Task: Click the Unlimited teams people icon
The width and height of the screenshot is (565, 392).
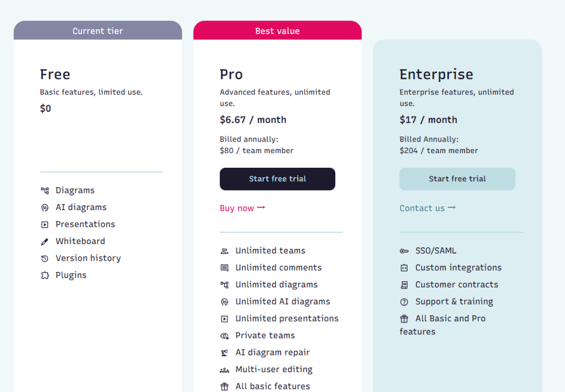Action: (224, 251)
